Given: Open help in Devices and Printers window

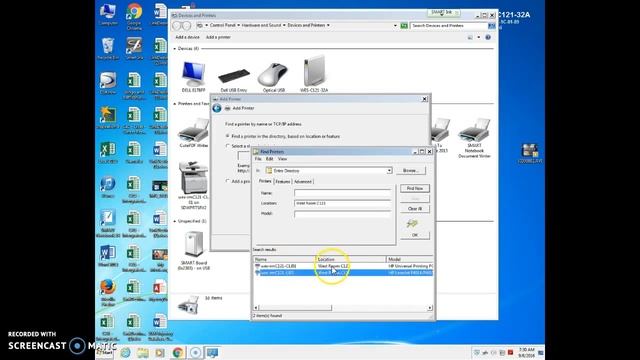Looking at the screenshot, I should 488,37.
